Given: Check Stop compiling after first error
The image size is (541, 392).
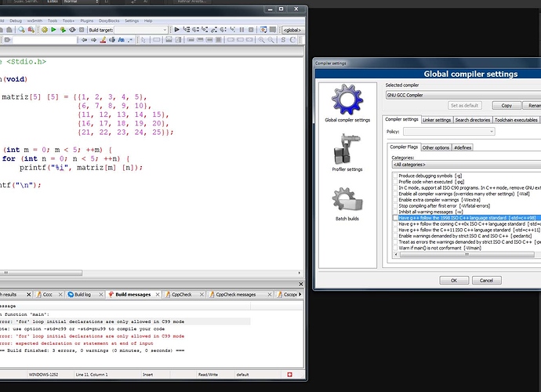Looking at the screenshot, I should click(395, 206).
